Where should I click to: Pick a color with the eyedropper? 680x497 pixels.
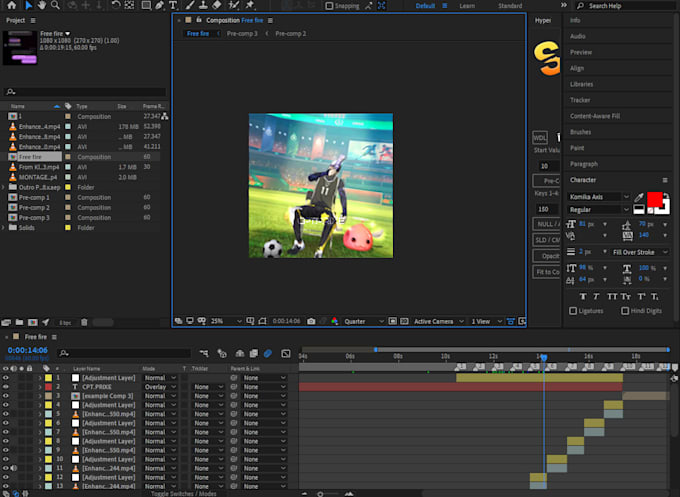638,197
